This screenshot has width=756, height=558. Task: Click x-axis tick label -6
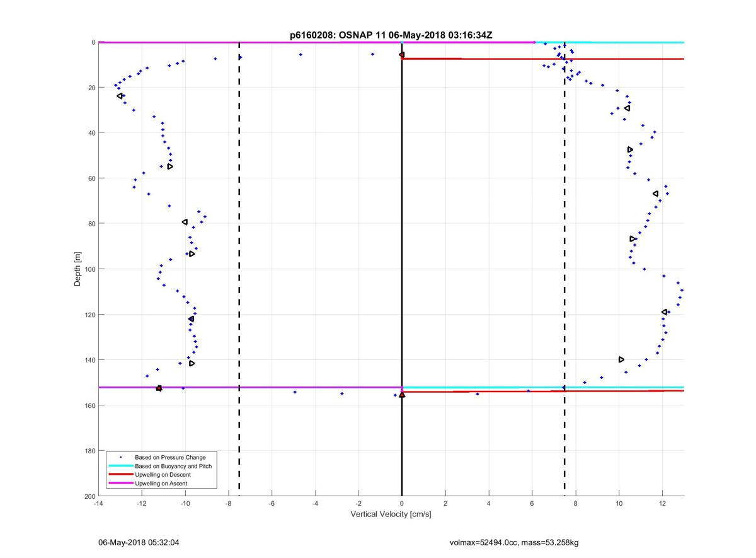pyautogui.click(x=272, y=504)
